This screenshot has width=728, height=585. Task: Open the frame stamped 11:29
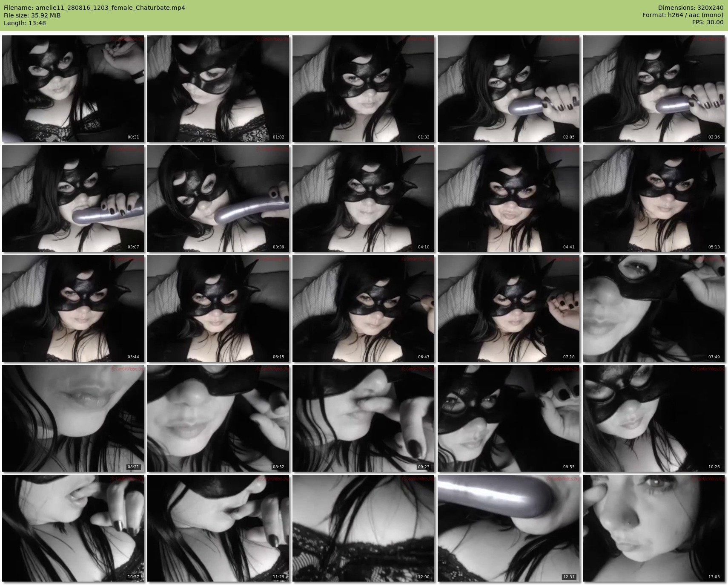[218, 528]
